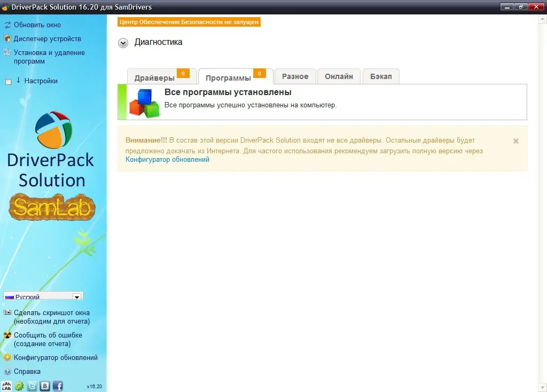
Task: Restore down the DriverPack window
Action: (x=521, y=6)
